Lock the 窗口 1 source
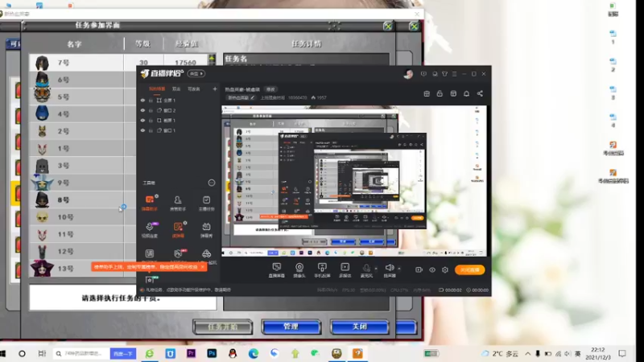This screenshot has height=362, width=644. click(x=151, y=130)
